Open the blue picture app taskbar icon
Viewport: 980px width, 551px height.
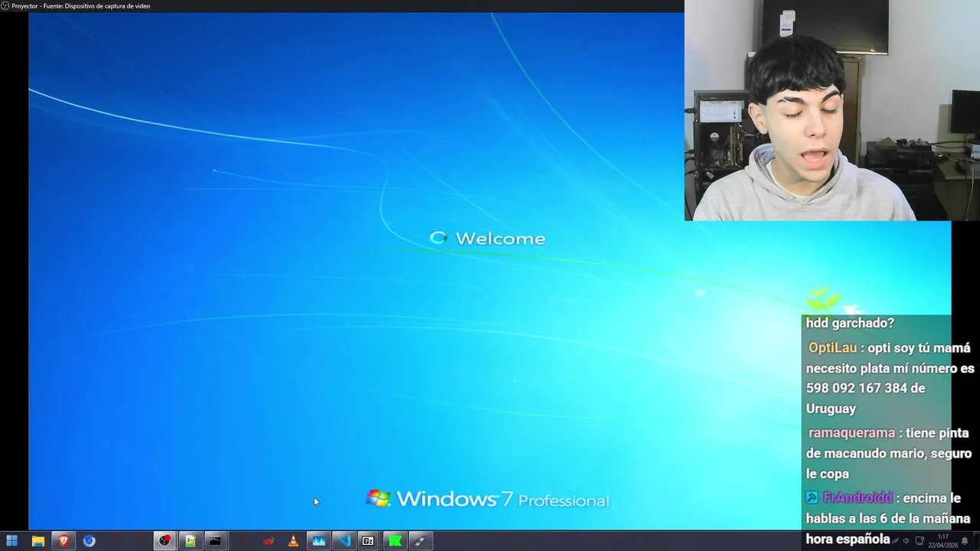pos(318,541)
